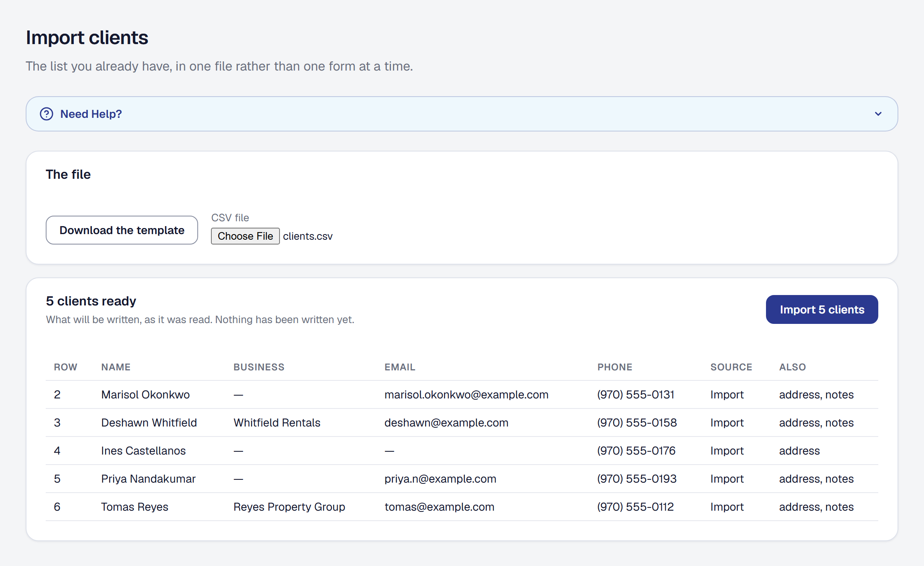
Task: Click Whitfield Rentals business cell
Action: [x=277, y=422]
